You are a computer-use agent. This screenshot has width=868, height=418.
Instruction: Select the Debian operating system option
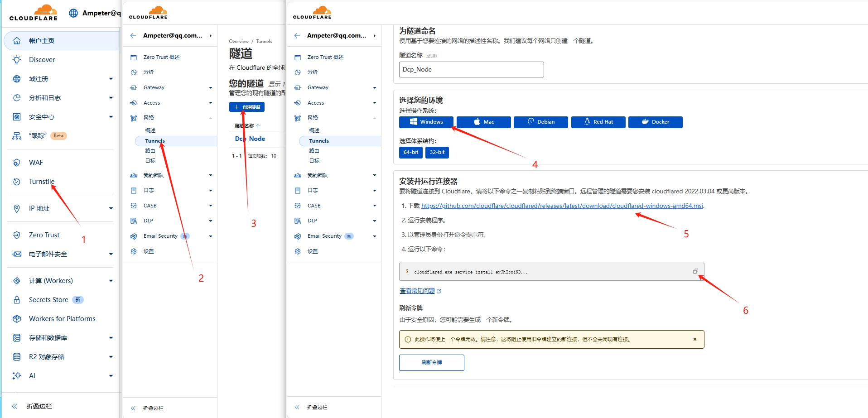tap(541, 122)
